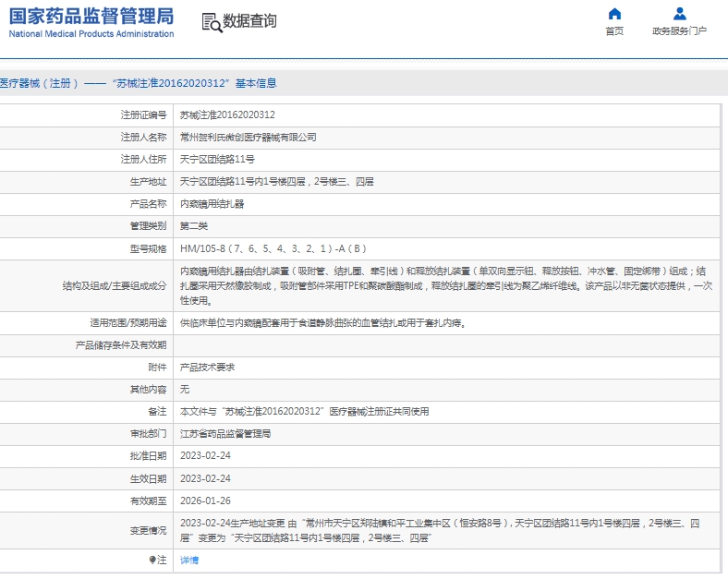Click the 审批部门 label

(148, 434)
